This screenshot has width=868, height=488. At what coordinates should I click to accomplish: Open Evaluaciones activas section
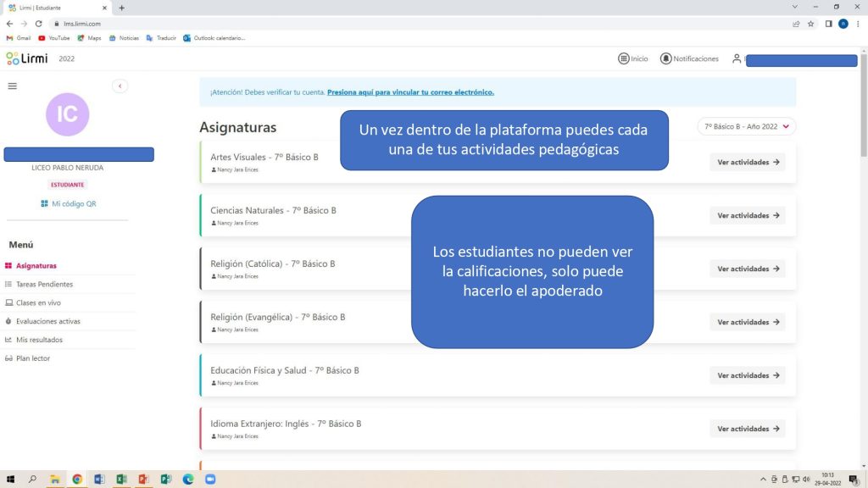pyautogui.click(x=47, y=321)
